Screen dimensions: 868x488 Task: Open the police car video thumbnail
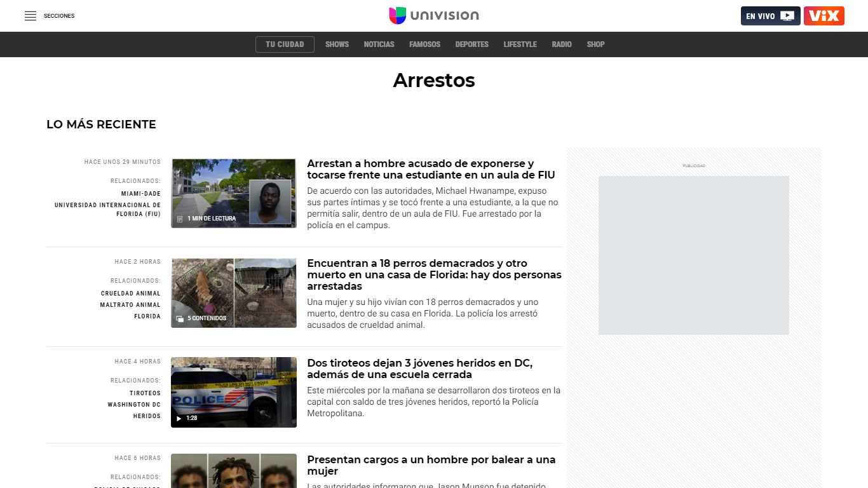tap(234, 392)
